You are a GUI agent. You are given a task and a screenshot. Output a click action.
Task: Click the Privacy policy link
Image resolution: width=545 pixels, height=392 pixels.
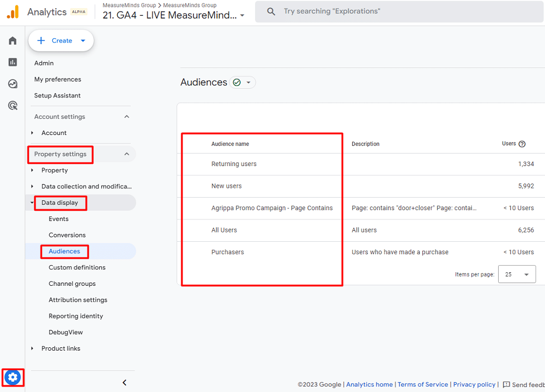pyautogui.click(x=474, y=384)
